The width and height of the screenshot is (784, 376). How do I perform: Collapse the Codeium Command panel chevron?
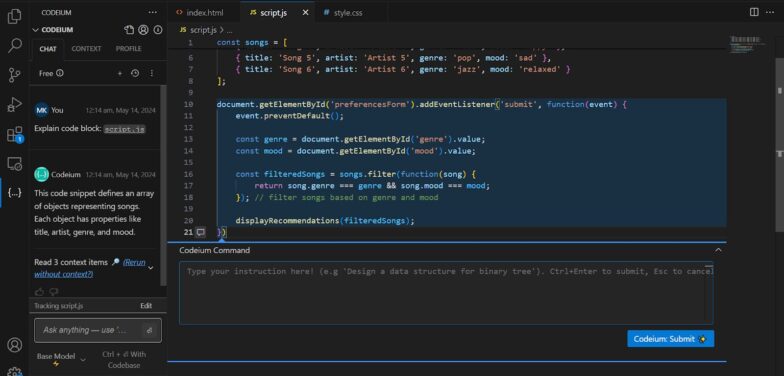[718, 250]
